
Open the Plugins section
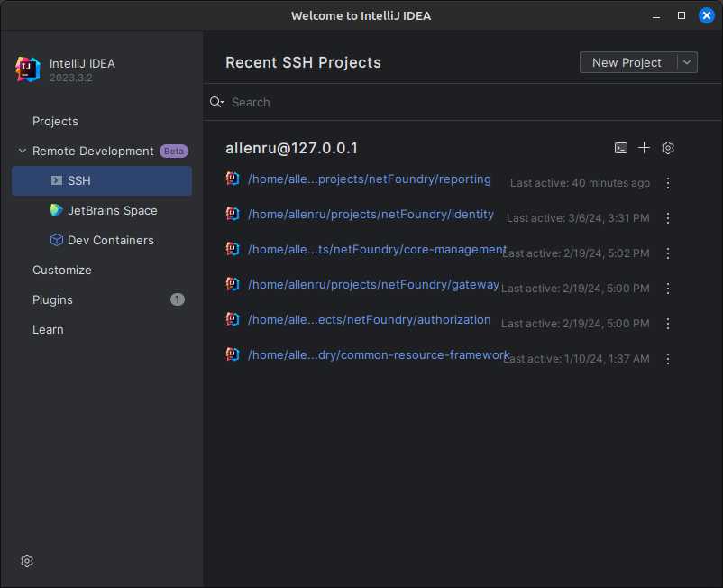click(x=52, y=299)
